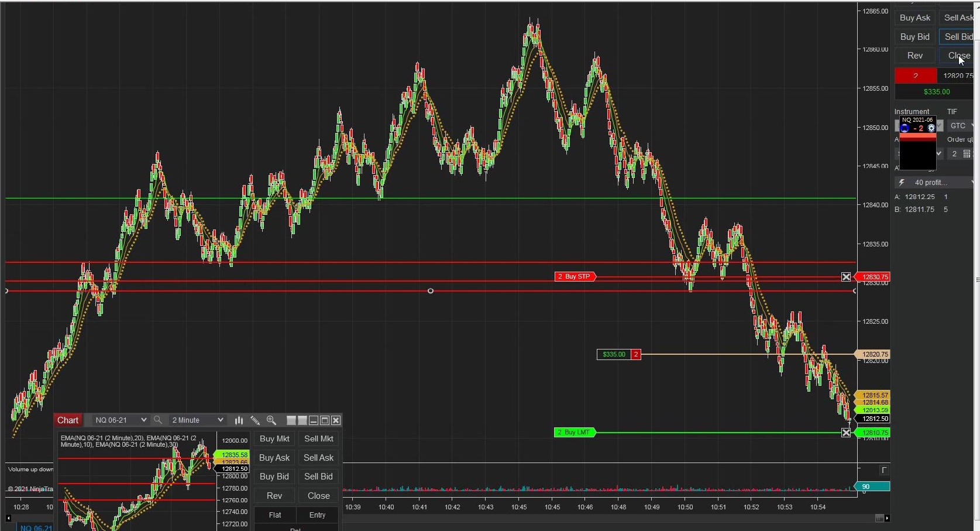Screen dimensions: 980x531
Task: Click the 12835.58 green price tag in small chart
Action: 233,455
